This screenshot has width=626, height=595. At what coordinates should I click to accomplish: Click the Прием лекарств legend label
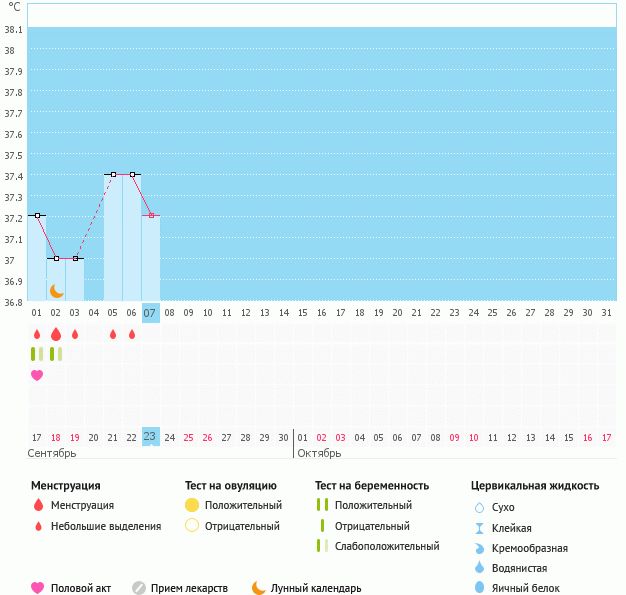click(x=189, y=588)
